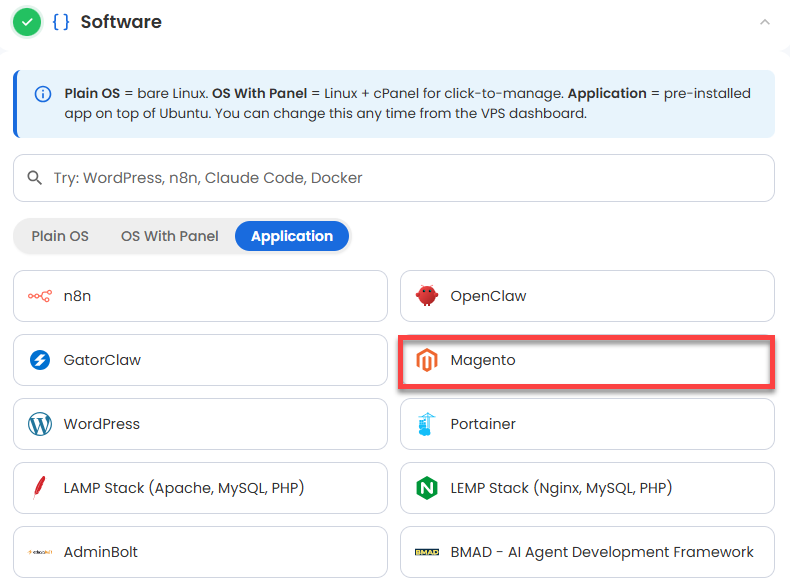Click the bold 'OS With Panel' text in banner
The width and height of the screenshot is (790, 587).
(259, 94)
